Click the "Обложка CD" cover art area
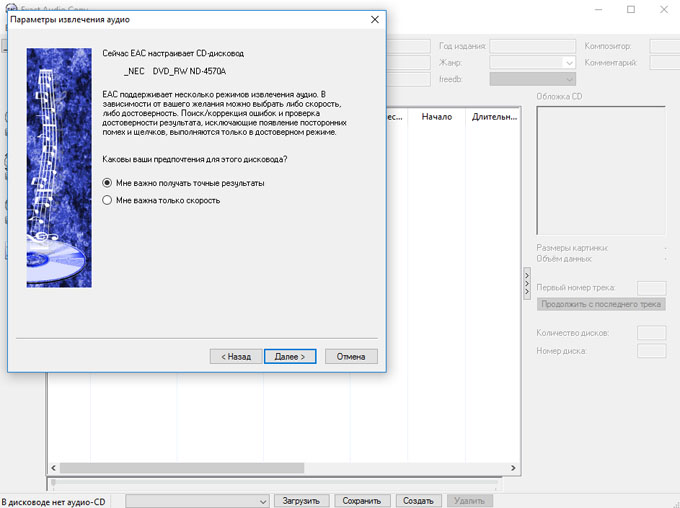The height and width of the screenshot is (508, 680). click(601, 170)
